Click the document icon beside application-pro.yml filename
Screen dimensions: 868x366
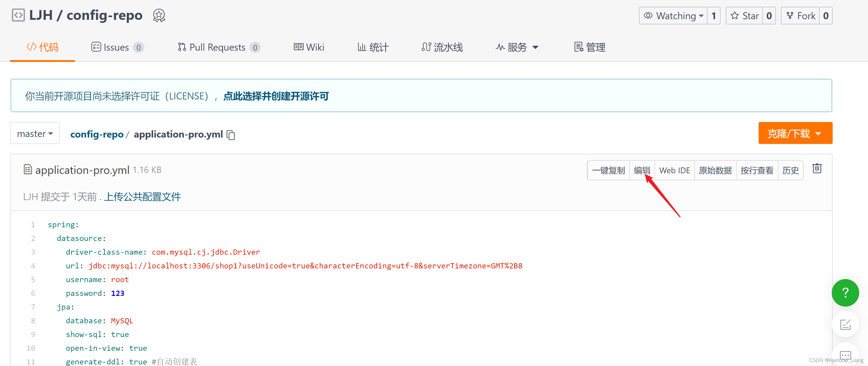[27, 170]
